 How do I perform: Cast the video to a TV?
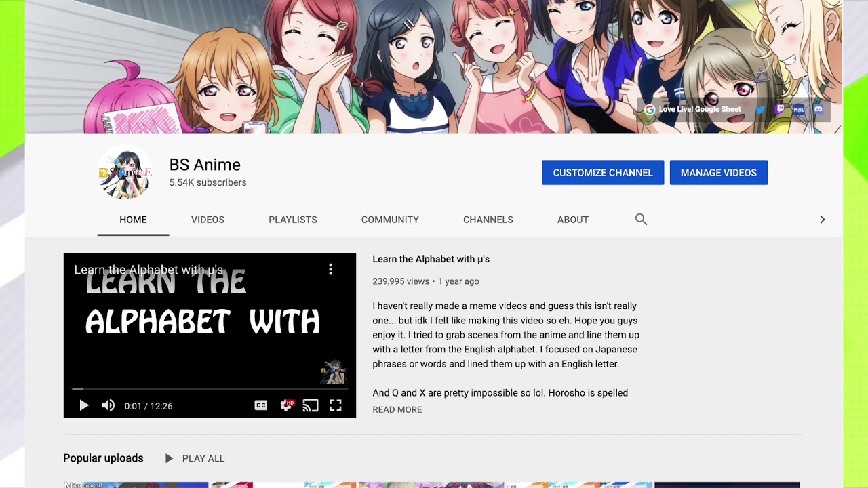[311, 405]
